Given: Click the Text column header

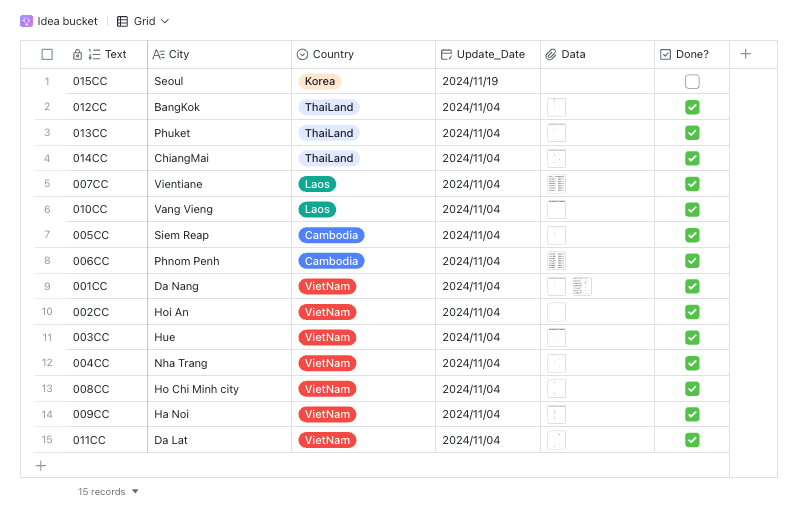Looking at the screenshot, I should click(107, 54).
